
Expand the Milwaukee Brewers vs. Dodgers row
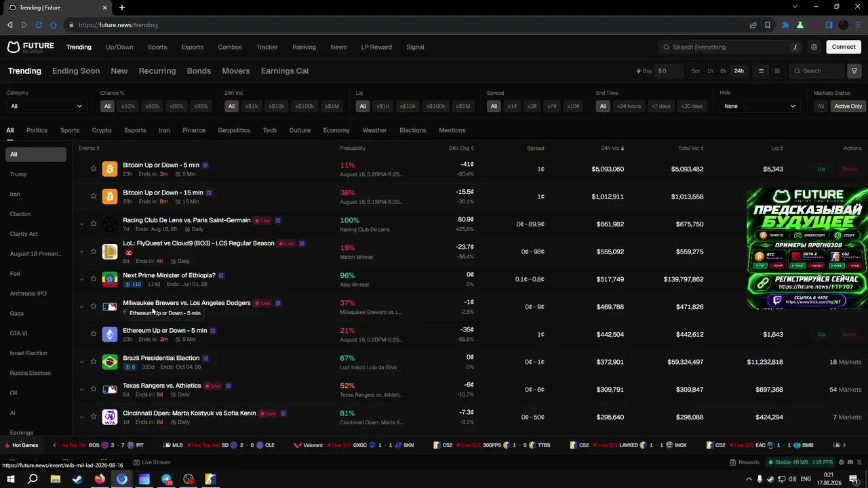point(81,307)
